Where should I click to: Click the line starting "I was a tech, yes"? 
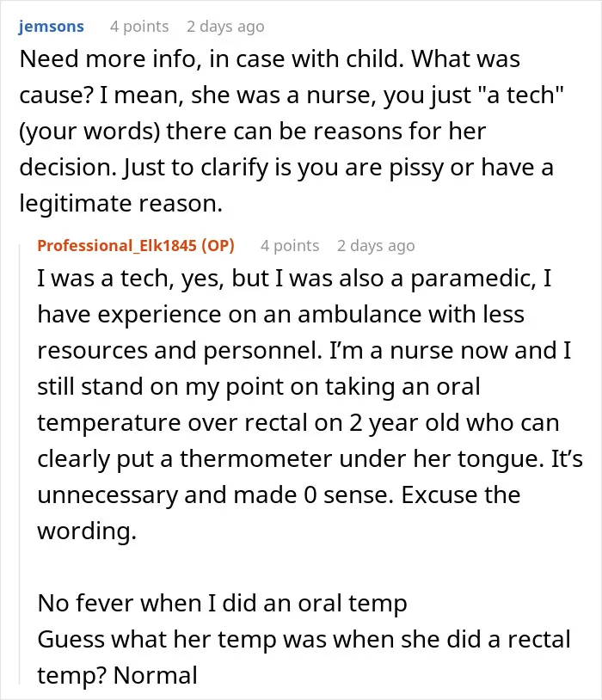click(x=294, y=278)
